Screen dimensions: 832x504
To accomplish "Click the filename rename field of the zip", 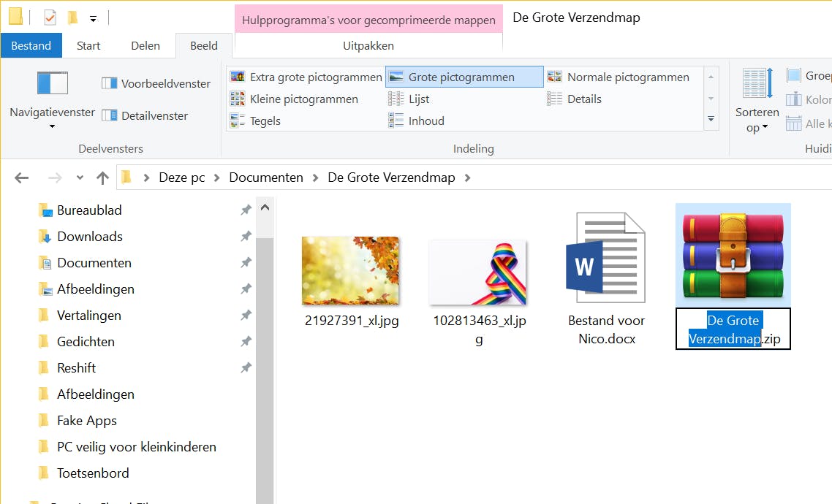I will pos(733,329).
